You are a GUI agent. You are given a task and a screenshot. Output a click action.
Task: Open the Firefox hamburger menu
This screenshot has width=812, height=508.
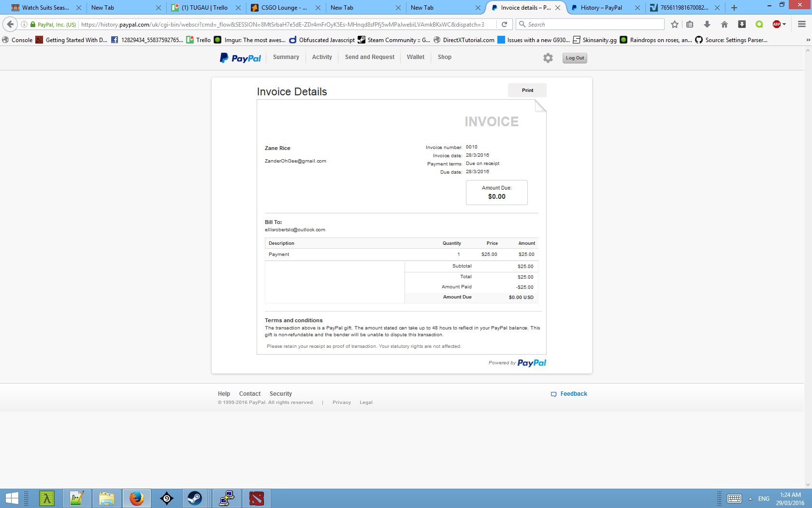tap(802, 24)
